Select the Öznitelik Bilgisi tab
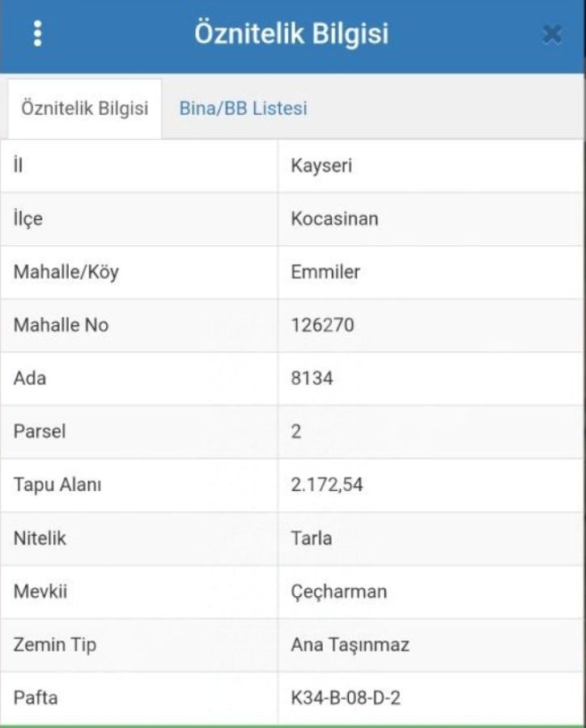The height and width of the screenshot is (728, 586). tap(84, 108)
